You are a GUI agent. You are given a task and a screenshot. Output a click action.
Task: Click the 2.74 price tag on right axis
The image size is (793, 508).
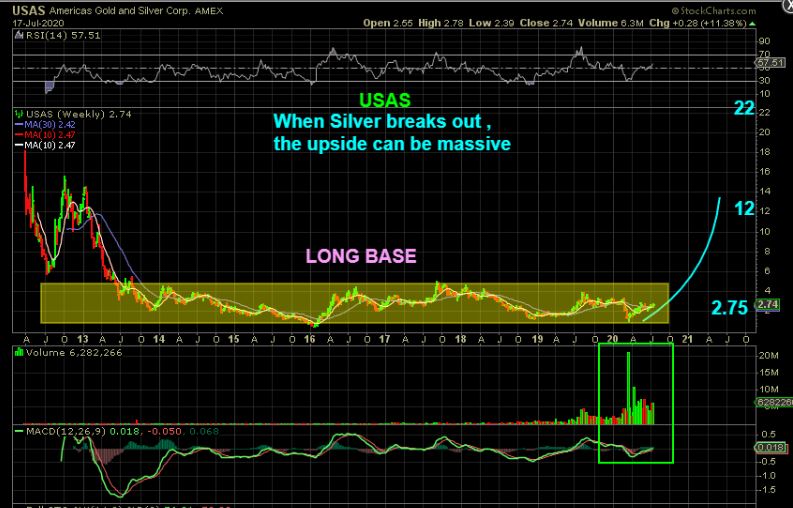coord(770,305)
